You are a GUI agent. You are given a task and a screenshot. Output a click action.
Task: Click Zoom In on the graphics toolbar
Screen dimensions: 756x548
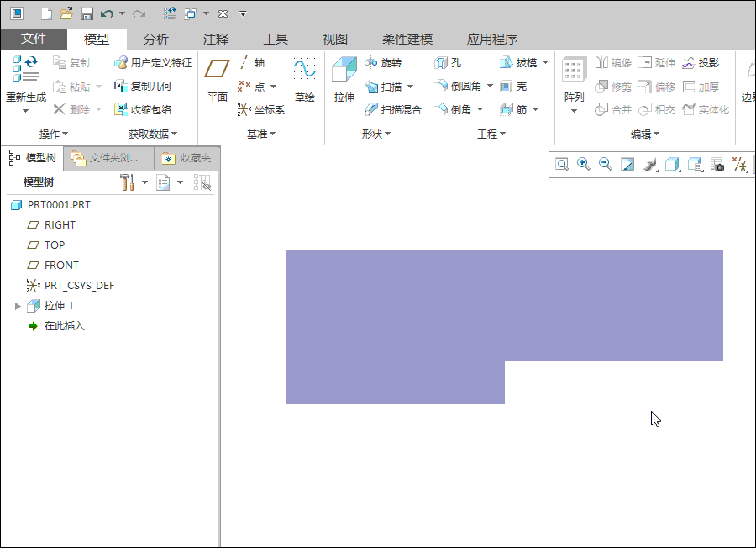[584, 165]
